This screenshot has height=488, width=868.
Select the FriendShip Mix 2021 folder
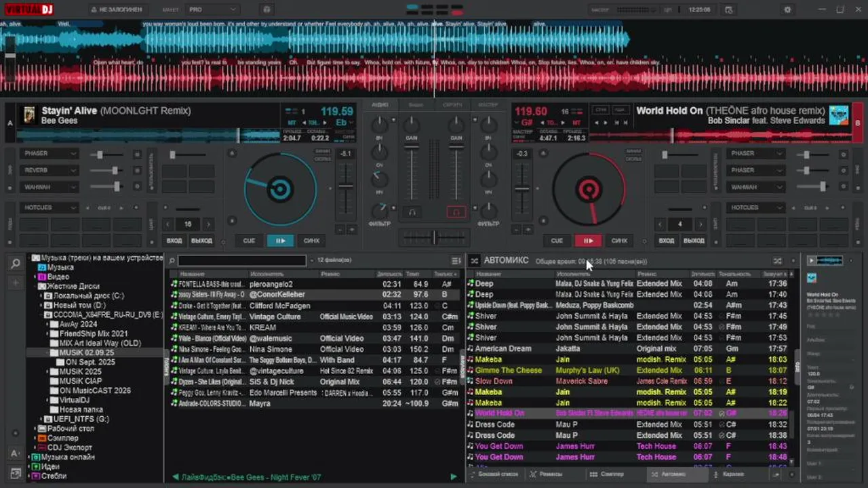[93, 334]
